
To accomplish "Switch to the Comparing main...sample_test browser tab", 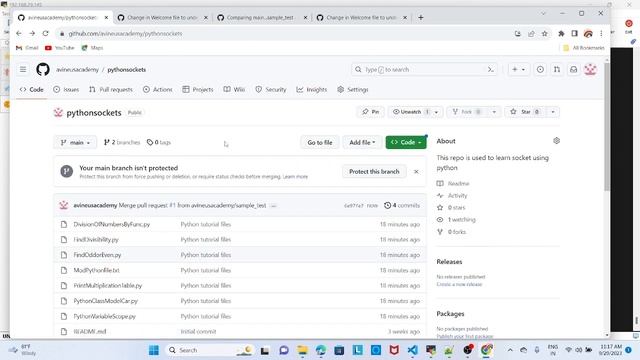I will coord(261,18).
